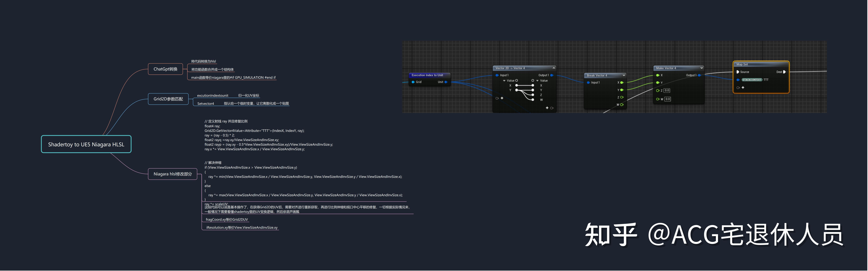Click Output 1 pin of Make Vector 4

[x=699, y=75]
